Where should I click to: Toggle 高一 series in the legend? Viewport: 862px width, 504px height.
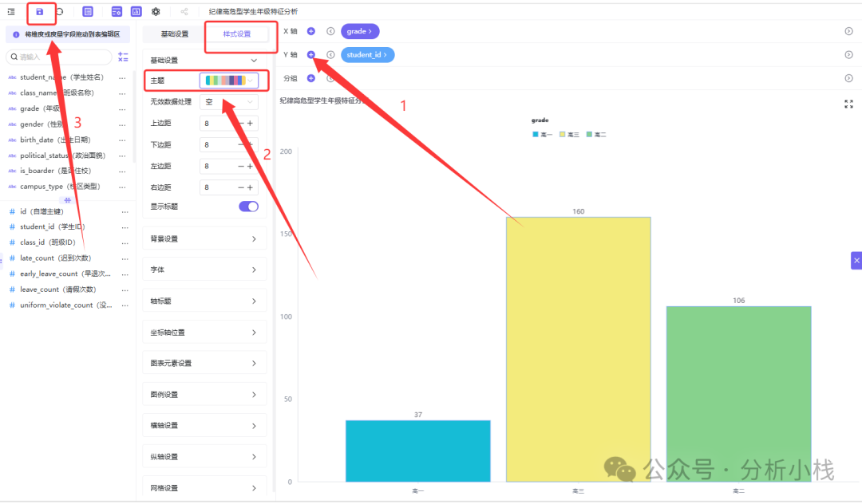(541, 135)
